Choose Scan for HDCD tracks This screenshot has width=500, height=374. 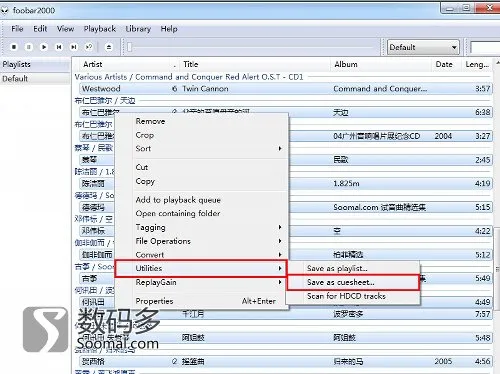(x=353, y=296)
